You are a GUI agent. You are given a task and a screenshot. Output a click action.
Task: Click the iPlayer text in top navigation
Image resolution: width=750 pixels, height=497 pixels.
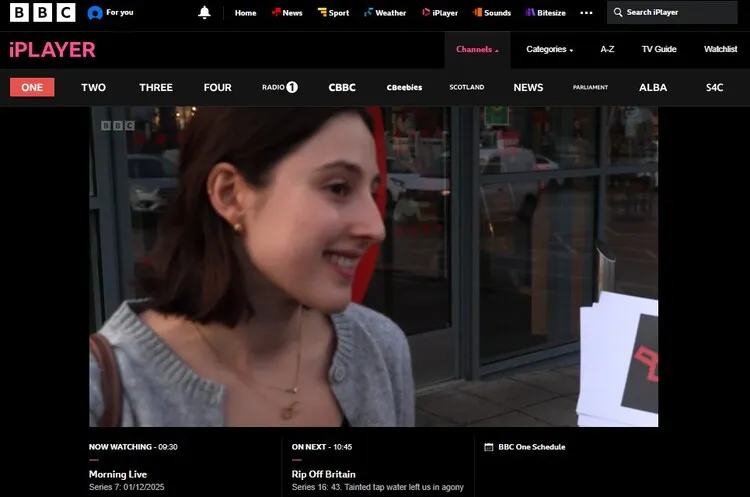tap(445, 13)
